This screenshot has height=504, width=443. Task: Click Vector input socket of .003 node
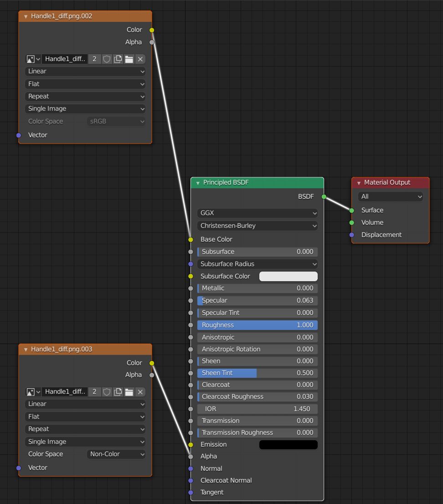point(19,468)
